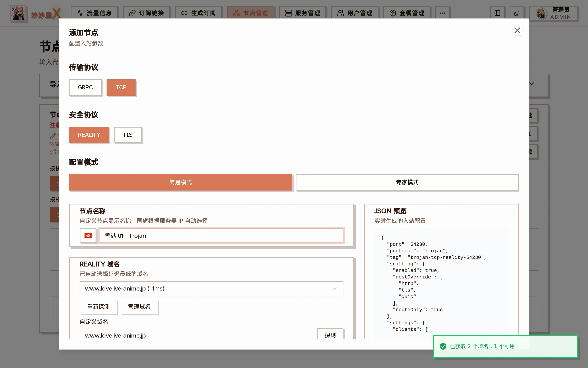Image resolution: width=588 pixels, height=368 pixels.
Task: Click the Hong Kong flag icon
Action: (x=88, y=236)
